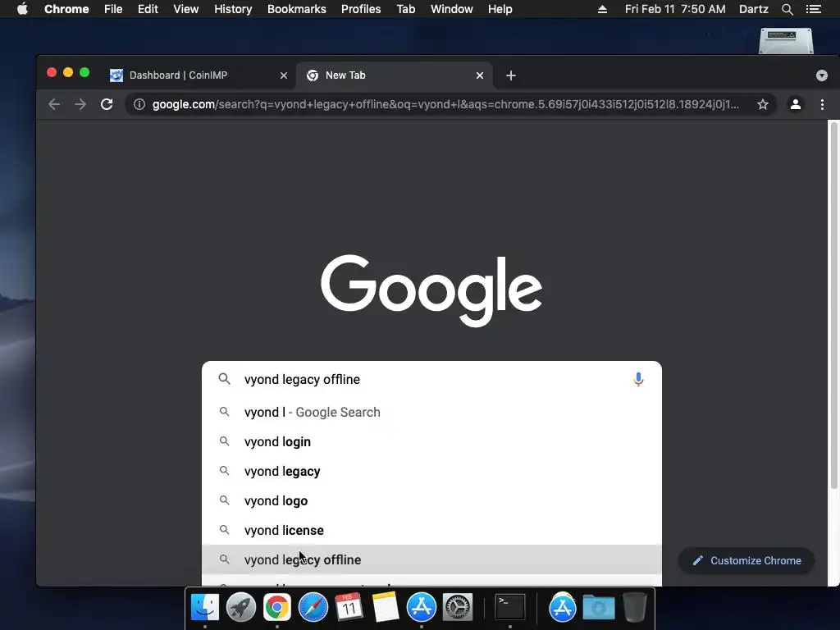840x630 pixels.
Task: Open blue App Store icon beside Notes
Action: tap(422, 608)
